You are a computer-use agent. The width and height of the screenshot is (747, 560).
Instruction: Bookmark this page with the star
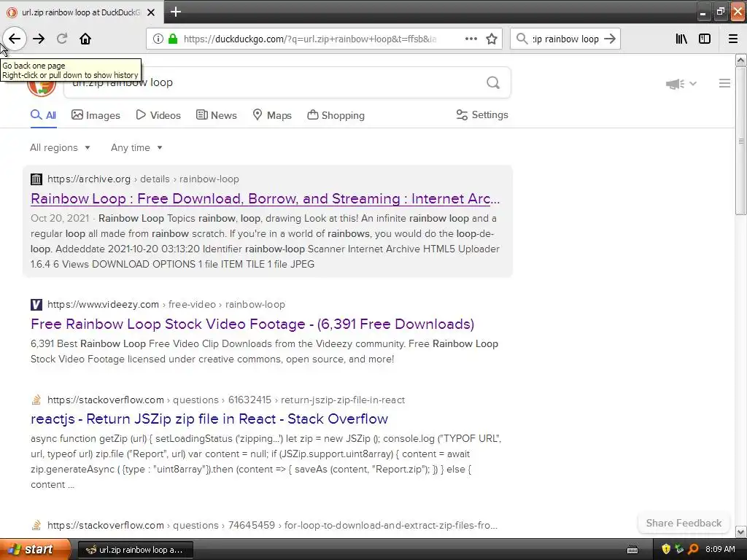coord(492,39)
